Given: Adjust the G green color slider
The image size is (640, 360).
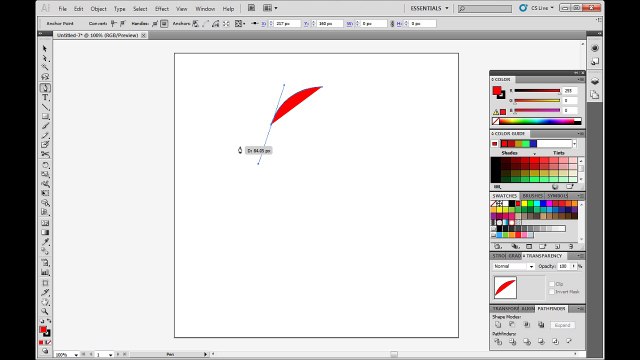Looking at the screenshot, I should click(537, 100).
